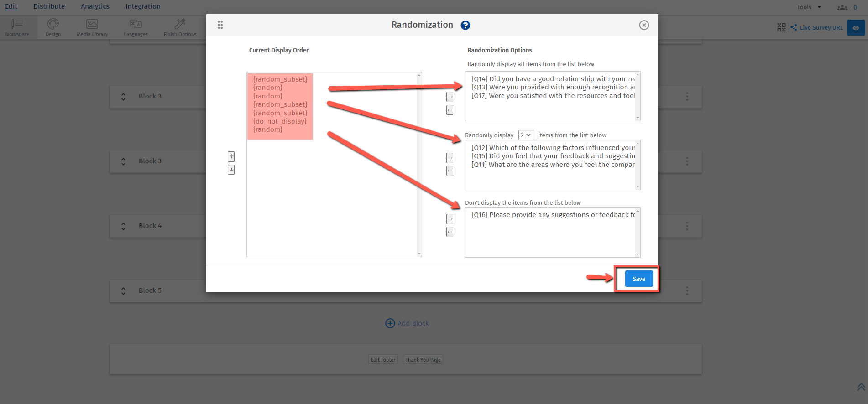Click the collaborators people icon
This screenshot has height=404, width=868.
click(x=842, y=7)
